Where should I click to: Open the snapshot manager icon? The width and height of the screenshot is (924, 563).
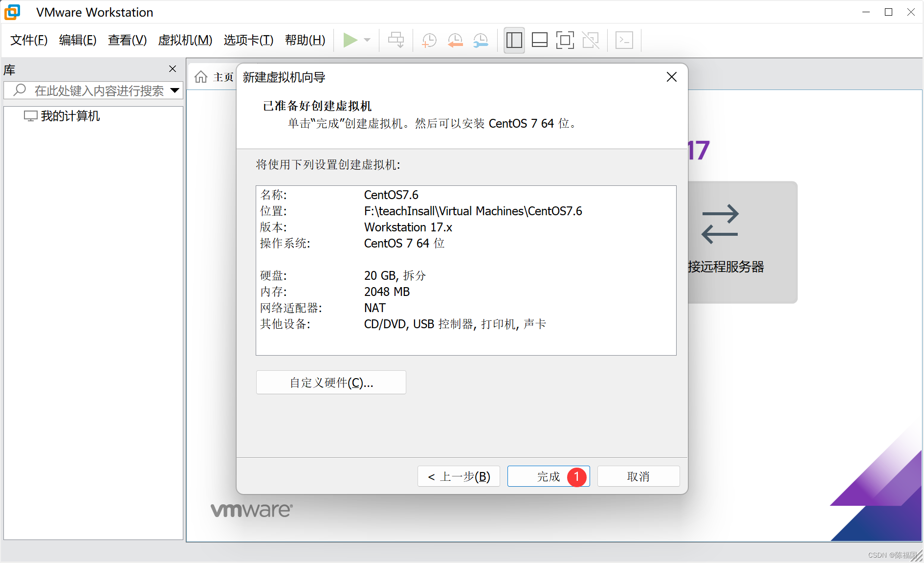pyautogui.click(x=481, y=40)
